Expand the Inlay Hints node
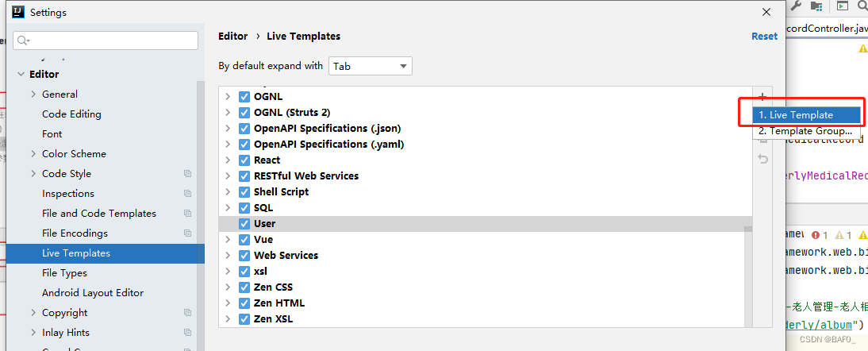Image resolution: width=868 pixels, height=351 pixels. click(34, 333)
